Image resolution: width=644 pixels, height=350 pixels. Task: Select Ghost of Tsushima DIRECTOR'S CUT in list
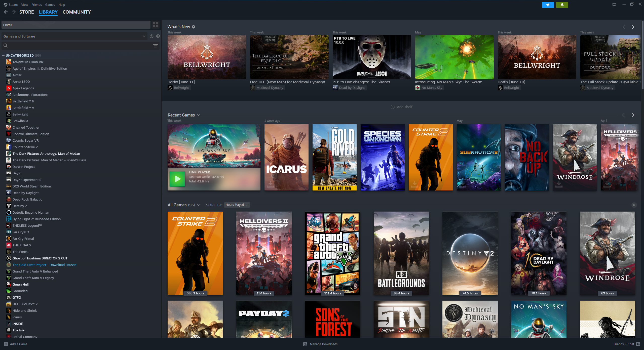point(40,258)
